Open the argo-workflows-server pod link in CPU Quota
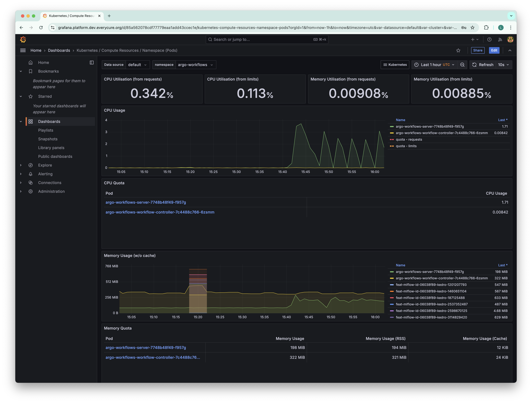This screenshot has width=532, height=403. pos(146,202)
